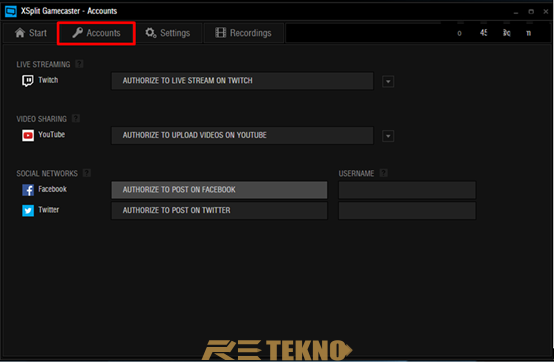The width and height of the screenshot is (554, 363).
Task: Click Authorize to post on Twitter
Action: coord(219,210)
